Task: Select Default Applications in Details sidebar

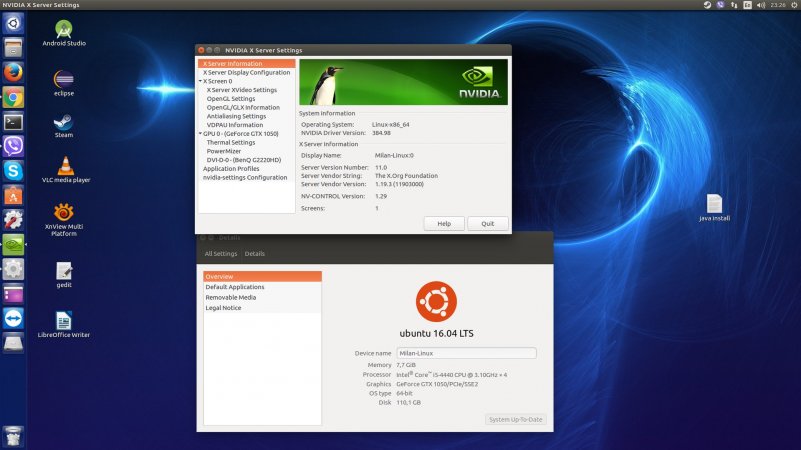Action: pos(263,287)
